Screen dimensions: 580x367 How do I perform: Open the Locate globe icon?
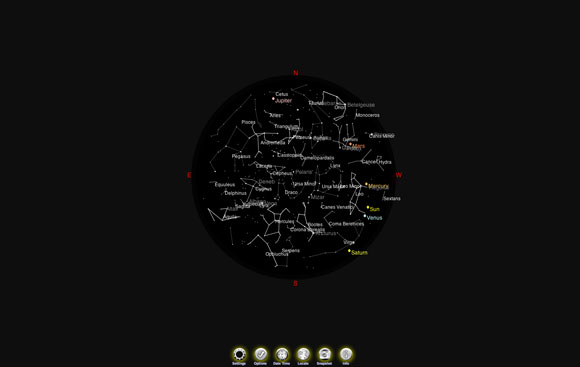tap(303, 354)
